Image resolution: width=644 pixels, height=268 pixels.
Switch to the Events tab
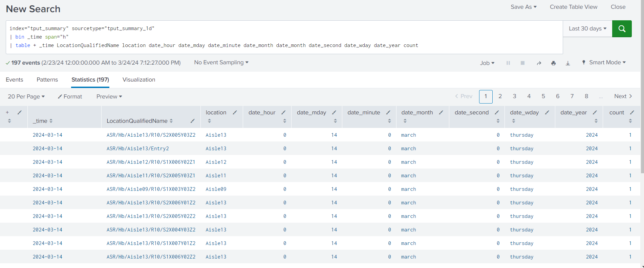click(x=15, y=80)
